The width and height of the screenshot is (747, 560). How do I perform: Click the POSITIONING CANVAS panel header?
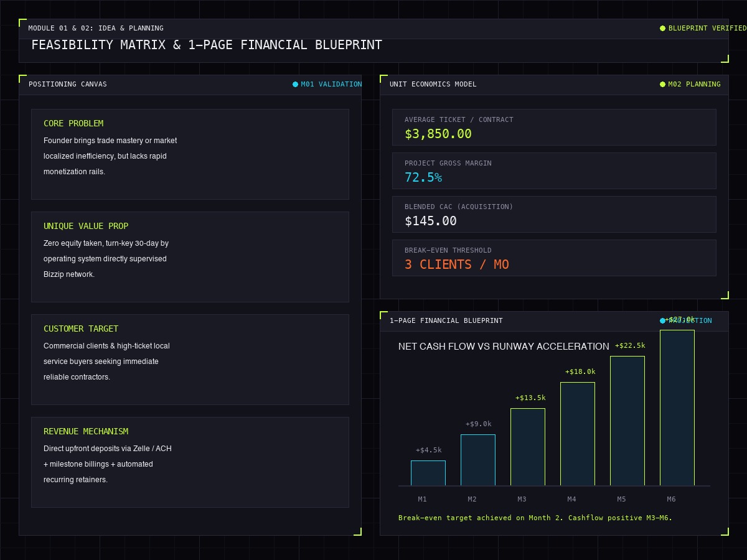click(68, 84)
